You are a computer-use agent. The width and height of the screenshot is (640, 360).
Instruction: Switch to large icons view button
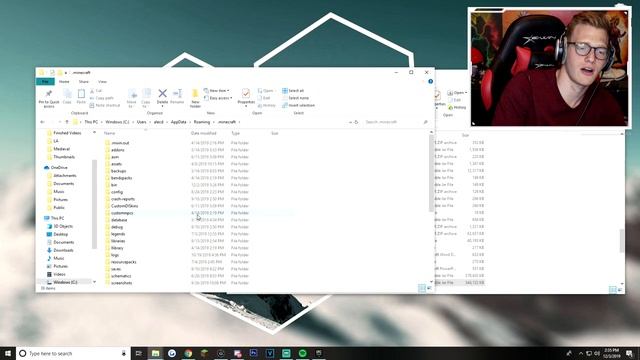(x=429, y=288)
